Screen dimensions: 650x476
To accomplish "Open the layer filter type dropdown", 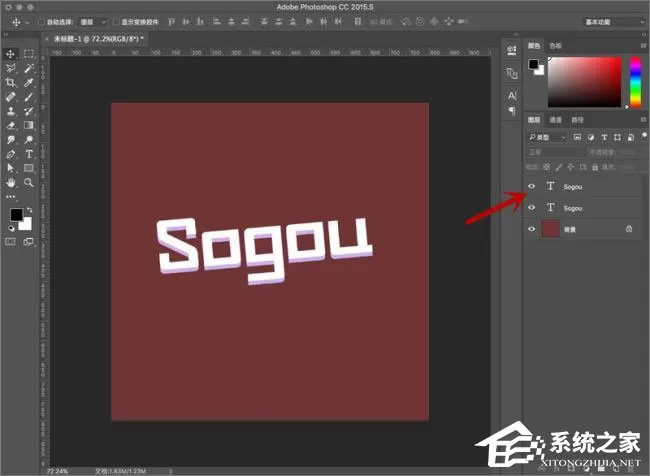I will click(x=547, y=137).
